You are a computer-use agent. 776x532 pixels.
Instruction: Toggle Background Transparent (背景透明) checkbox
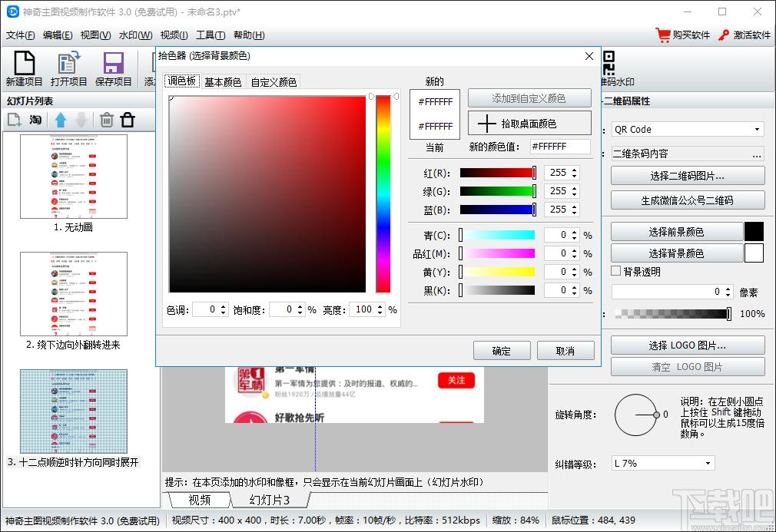click(x=615, y=271)
